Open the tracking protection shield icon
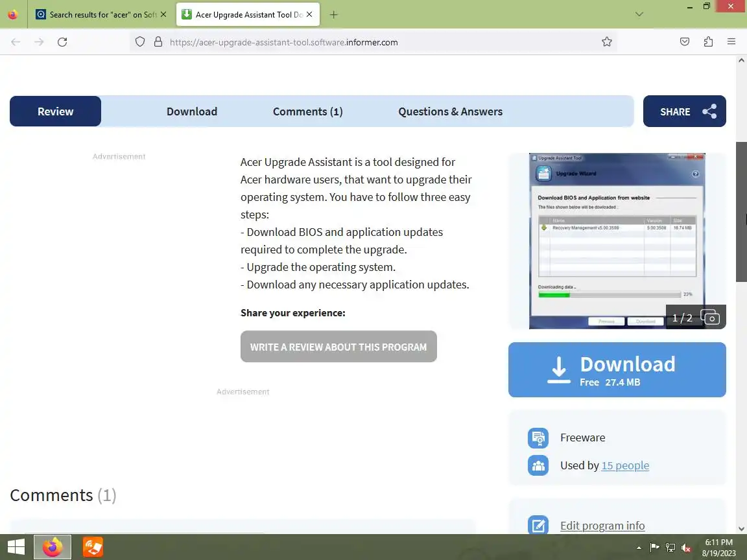This screenshot has width=747, height=560. point(139,42)
